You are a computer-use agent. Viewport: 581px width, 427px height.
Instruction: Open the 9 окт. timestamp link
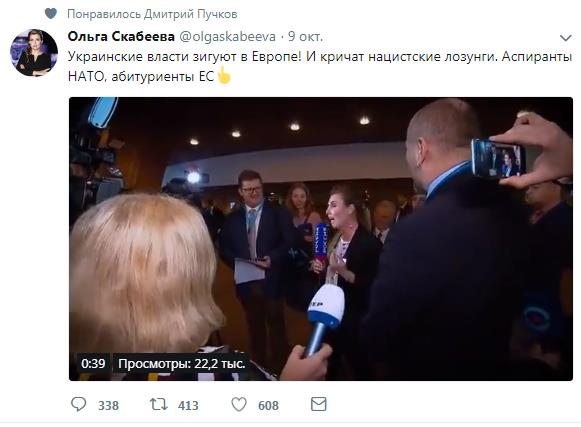pyautogui.click(x=305, y=36)
